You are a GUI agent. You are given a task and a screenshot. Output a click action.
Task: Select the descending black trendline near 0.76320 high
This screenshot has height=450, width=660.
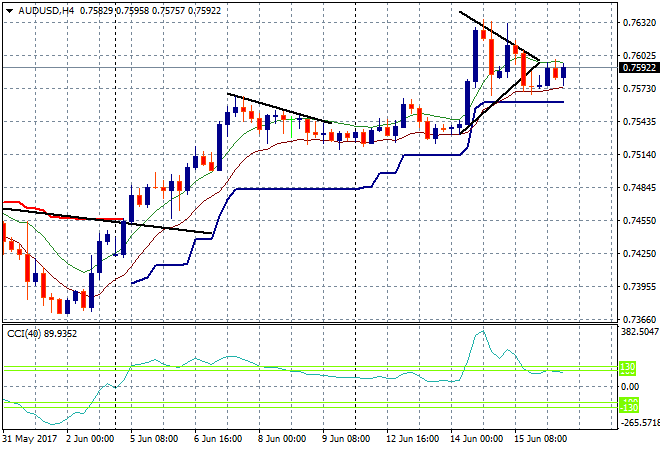tap(499, 36)
